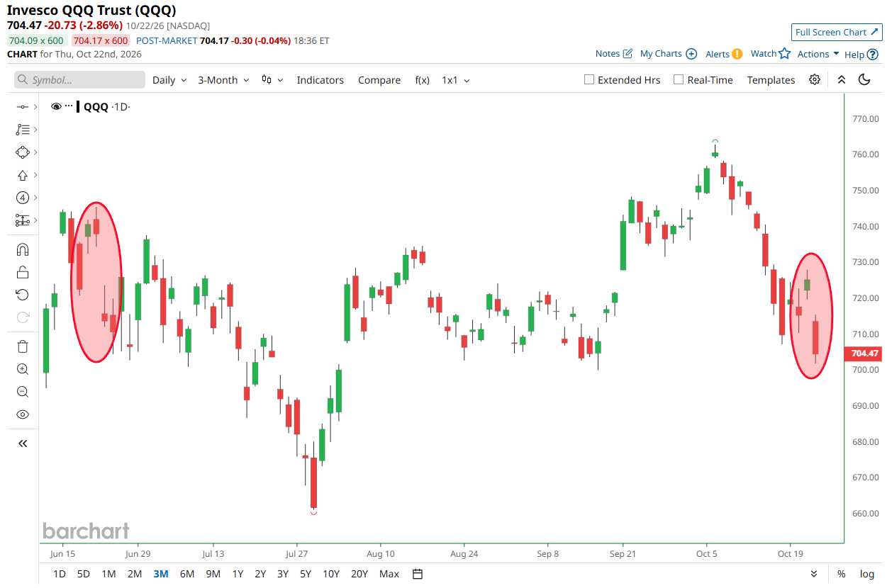This screenshot has height=588, width=887.
Task: Expand the bottom panel double chevron
Action: 814,574
